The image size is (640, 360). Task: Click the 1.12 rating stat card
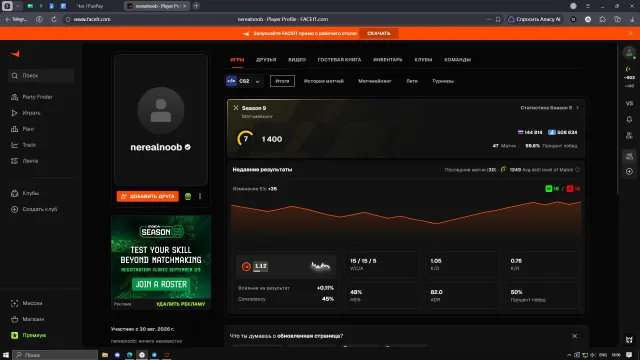[x=285, y=266]
